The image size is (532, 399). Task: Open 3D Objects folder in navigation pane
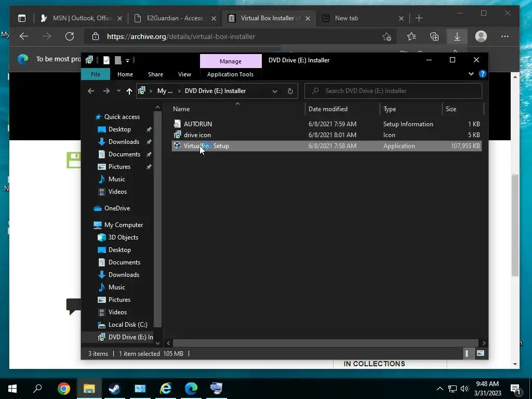click(123, 237)
